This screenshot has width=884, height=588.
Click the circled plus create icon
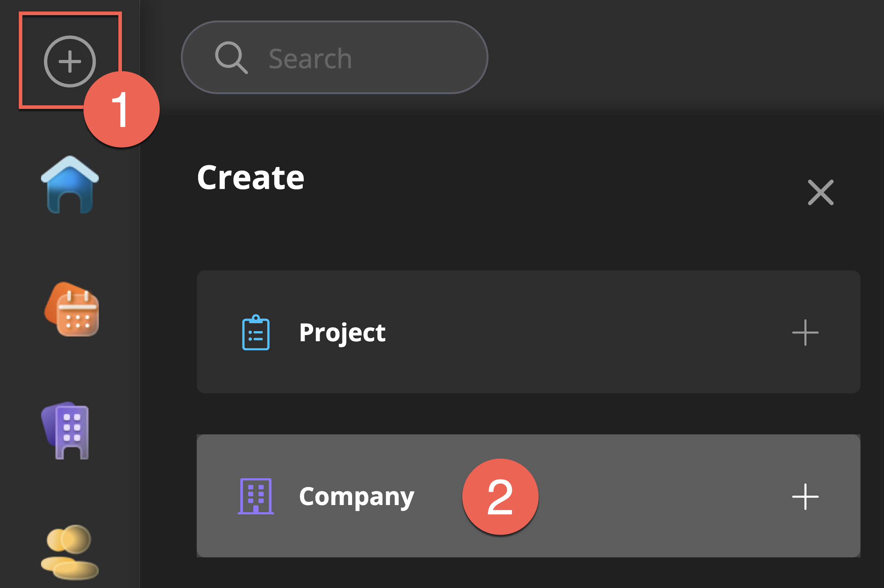click(x=70, y=61)
